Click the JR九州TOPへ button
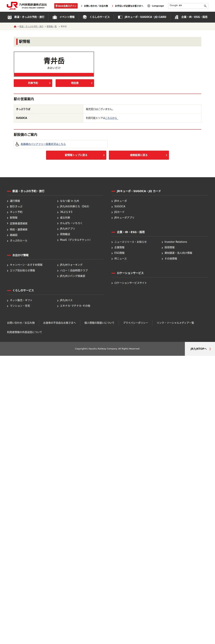 tap(200, 349)
